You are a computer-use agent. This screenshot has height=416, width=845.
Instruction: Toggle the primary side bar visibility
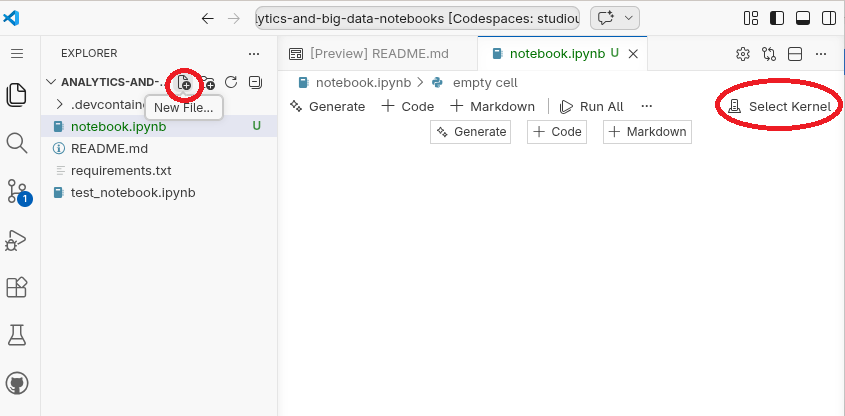click(777, 18)
